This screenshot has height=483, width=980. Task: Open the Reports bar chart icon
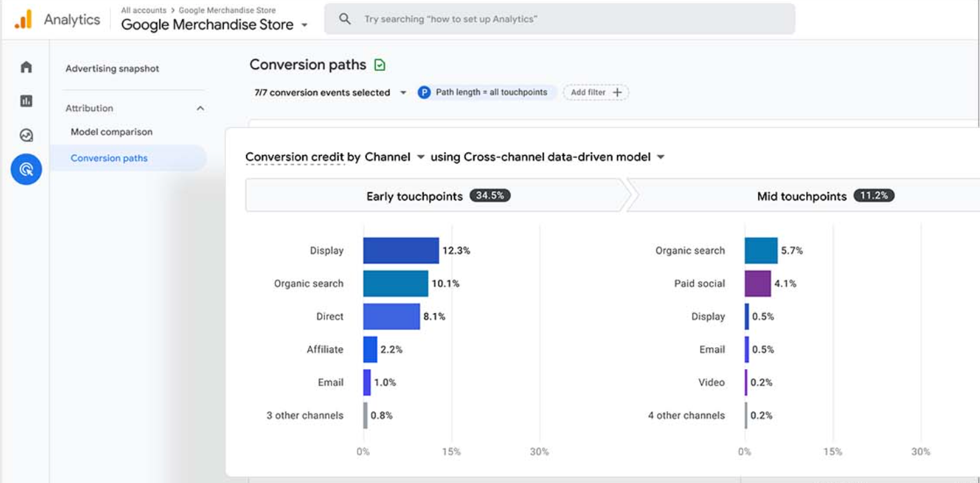(x=26, y=101)
